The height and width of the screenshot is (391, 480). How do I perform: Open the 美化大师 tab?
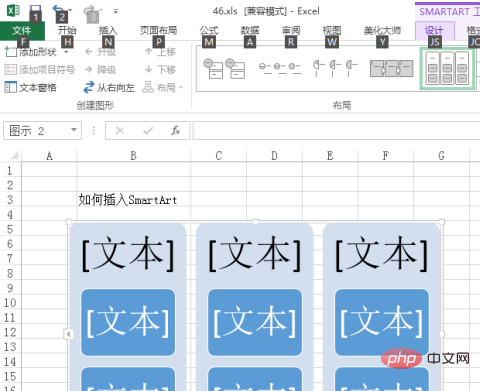(382, 31)
